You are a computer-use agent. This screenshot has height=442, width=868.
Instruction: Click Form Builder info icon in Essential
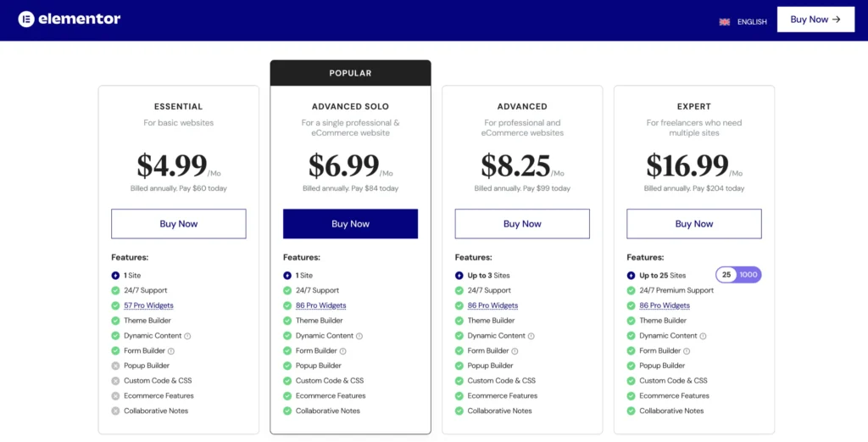[x=171, y=350]
